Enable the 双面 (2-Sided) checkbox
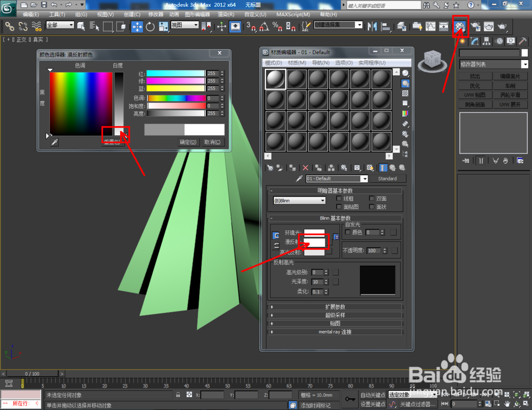532x410 pixels. [x=371, y=199]
